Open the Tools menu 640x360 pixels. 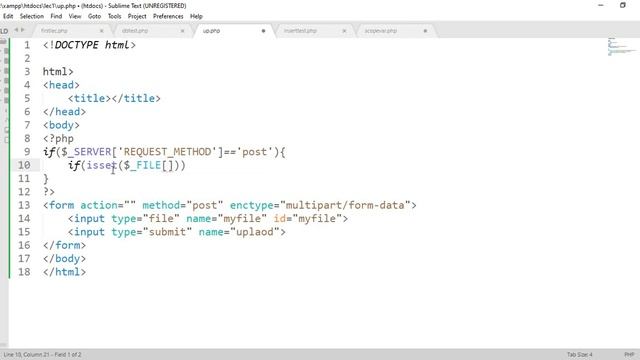114,16
